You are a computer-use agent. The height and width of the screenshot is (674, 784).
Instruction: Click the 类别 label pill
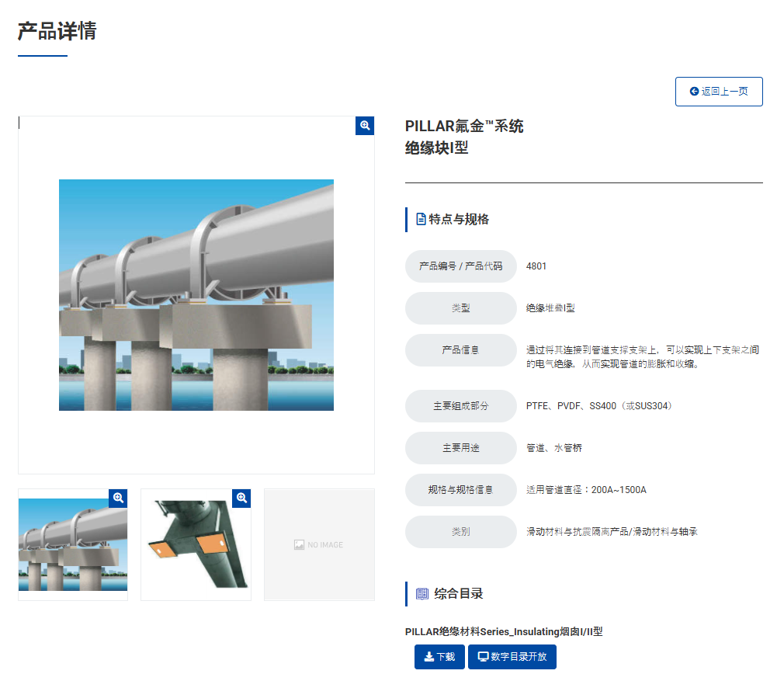coord(460,532)
